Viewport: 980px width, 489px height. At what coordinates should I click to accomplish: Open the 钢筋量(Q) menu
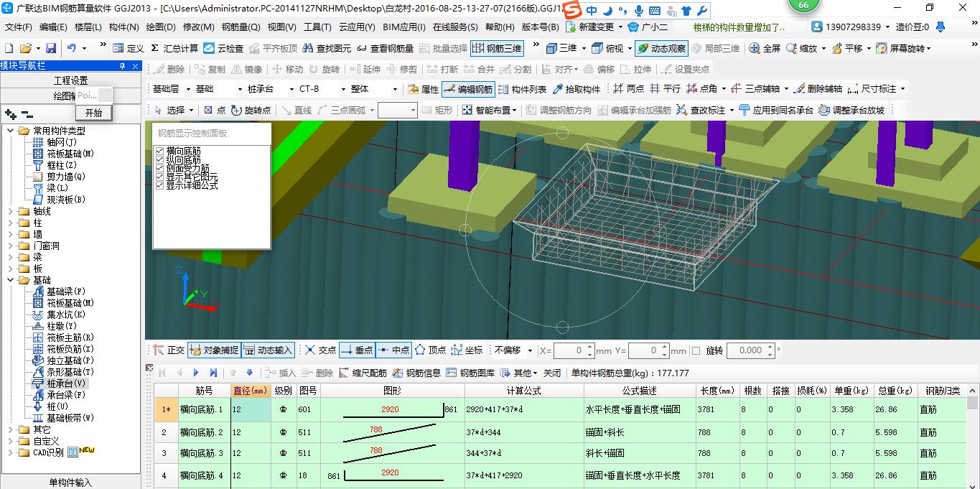(x=241, y=27)
